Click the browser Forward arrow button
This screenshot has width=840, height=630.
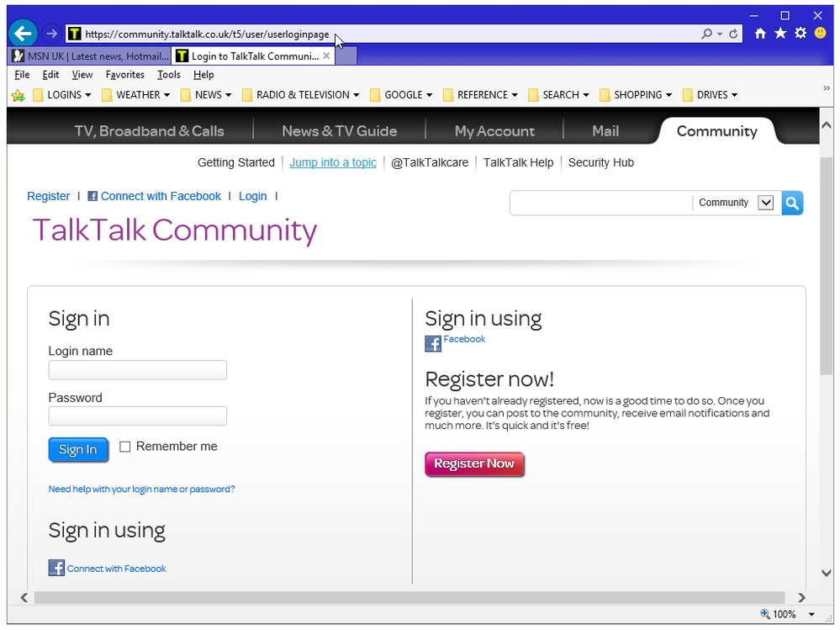(51, 34)
